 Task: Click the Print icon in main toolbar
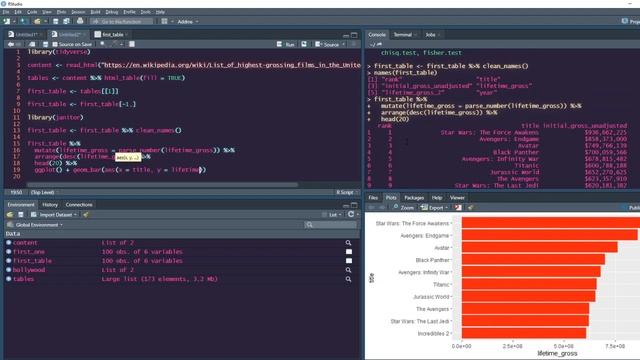click(x=80, y=21)
